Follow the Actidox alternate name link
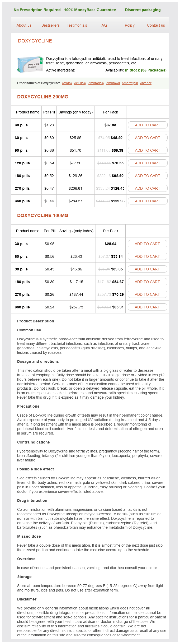 click(x=67, y=83)
